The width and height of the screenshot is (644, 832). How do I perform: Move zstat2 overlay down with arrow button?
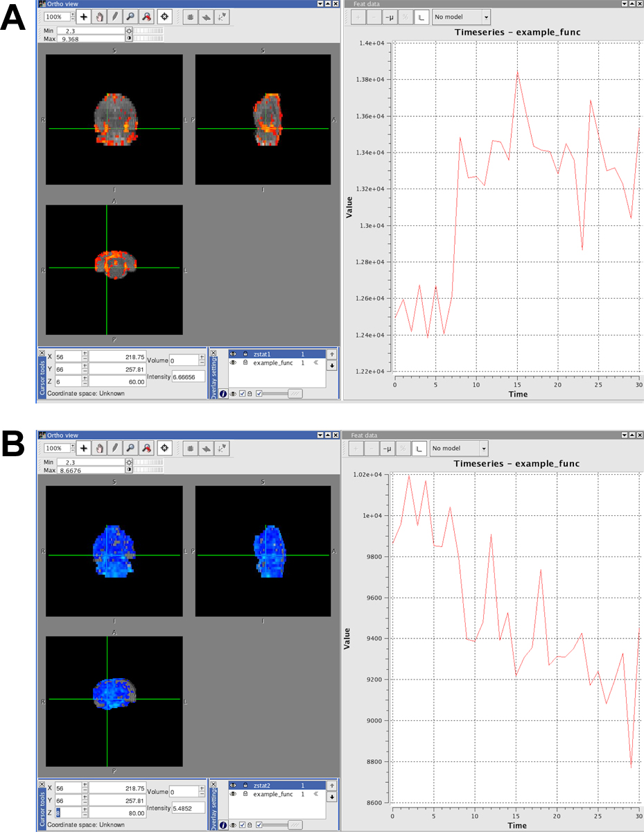click(x=332, y=797)
